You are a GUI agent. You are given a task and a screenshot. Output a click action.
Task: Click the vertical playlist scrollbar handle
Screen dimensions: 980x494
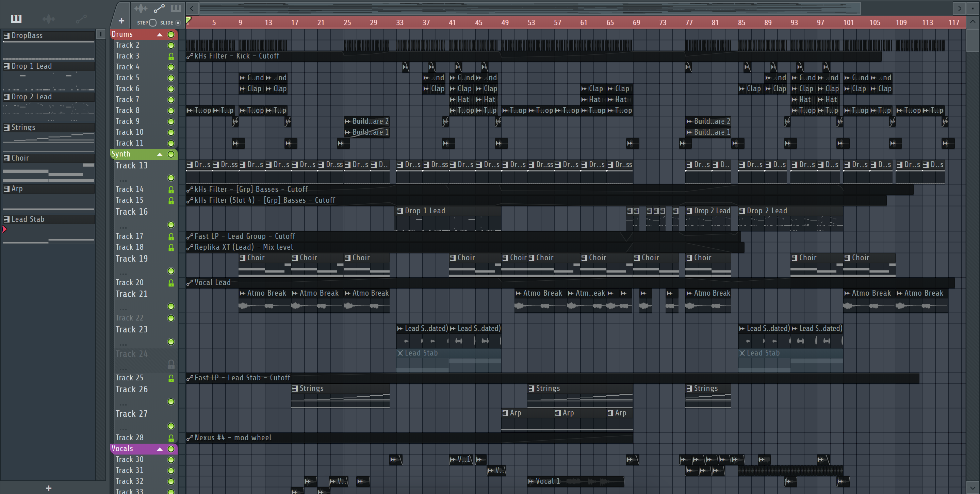click(x=973, y=41)
